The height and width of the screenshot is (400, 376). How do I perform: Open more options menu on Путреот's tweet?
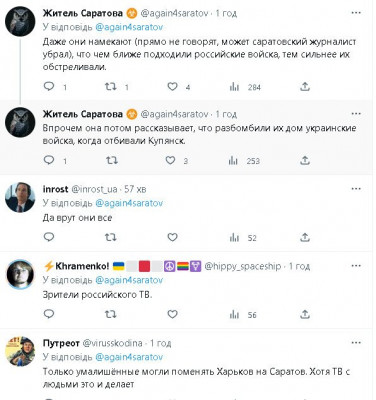(356, 343)
